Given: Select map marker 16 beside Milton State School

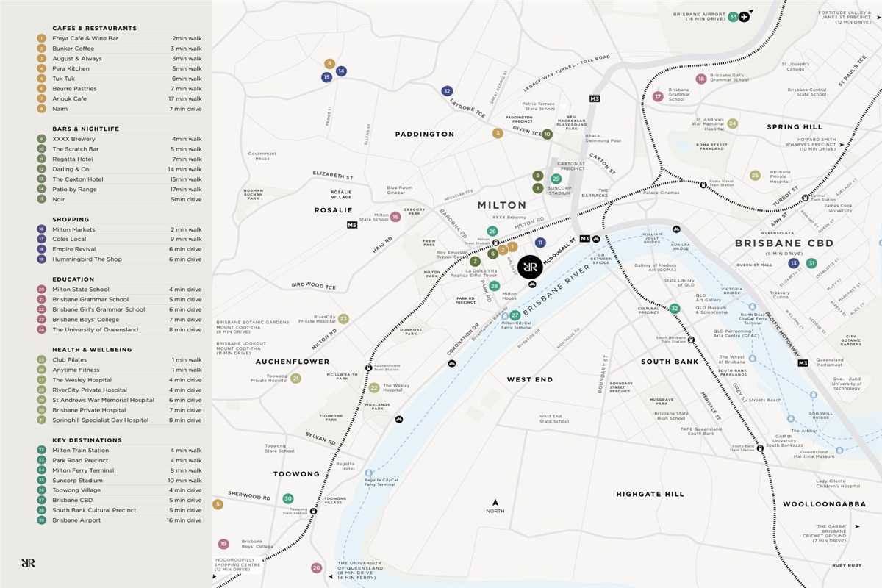Looking at the screenshot, I should [395, 216].
